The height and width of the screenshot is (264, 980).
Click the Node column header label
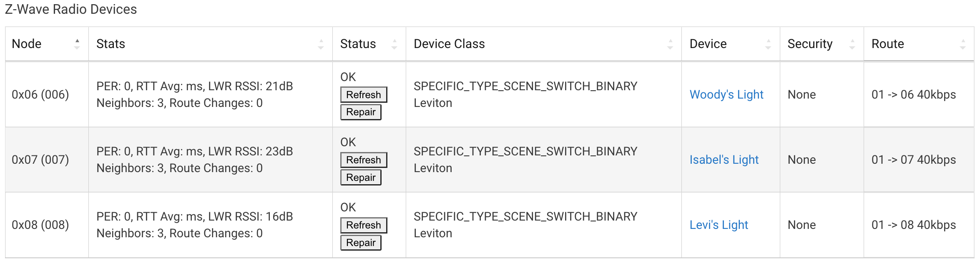point(27,44)
